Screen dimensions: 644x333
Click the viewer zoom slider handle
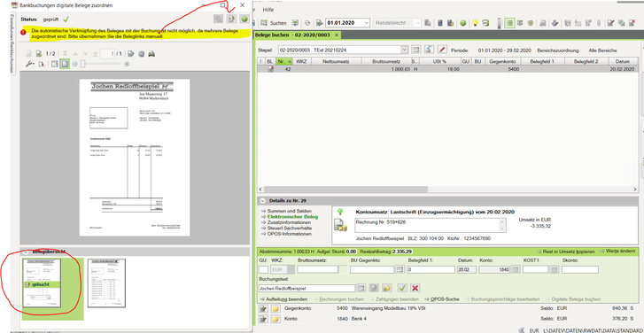(83, 64)
